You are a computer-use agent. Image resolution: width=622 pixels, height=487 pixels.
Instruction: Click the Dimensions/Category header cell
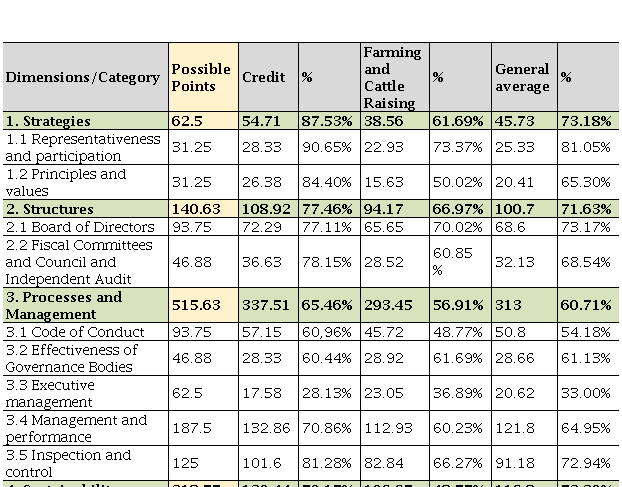pyautogui.click(x=83, y=77)
